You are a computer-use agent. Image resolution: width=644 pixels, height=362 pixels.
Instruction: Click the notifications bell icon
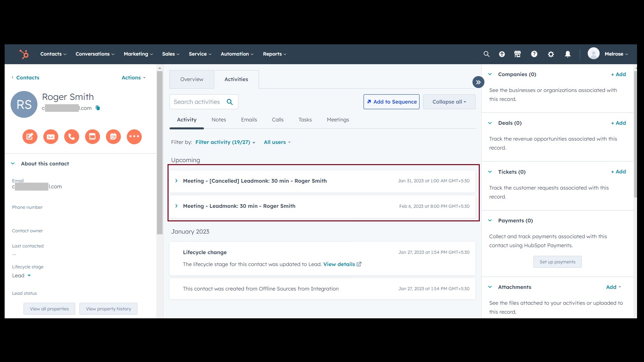tap(568, 54)
